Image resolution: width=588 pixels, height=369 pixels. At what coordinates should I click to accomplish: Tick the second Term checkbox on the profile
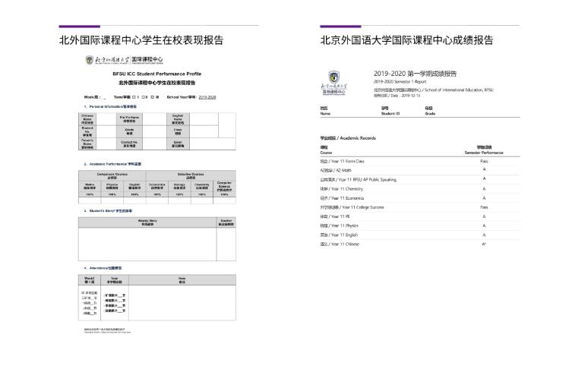(144, 97)
